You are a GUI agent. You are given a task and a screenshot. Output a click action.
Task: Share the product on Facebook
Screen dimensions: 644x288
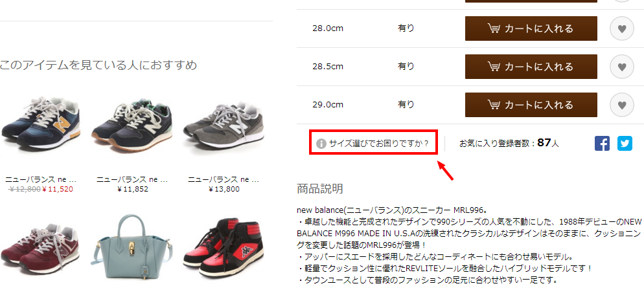tap(602, 144)
